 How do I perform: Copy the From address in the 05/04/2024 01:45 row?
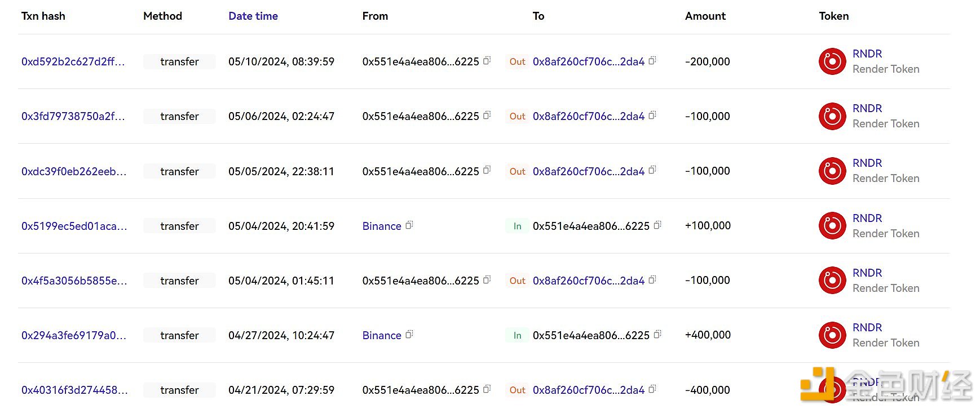487,279
